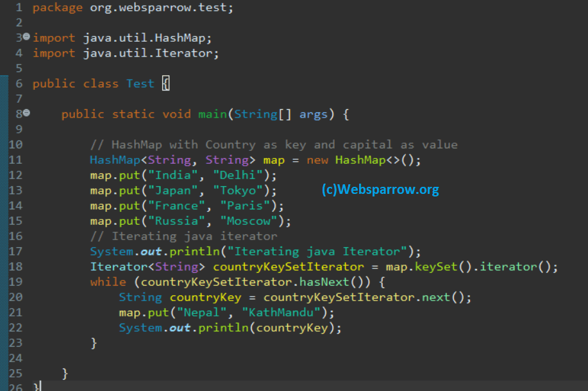Click the closing brace on line 25

point(63,373)
